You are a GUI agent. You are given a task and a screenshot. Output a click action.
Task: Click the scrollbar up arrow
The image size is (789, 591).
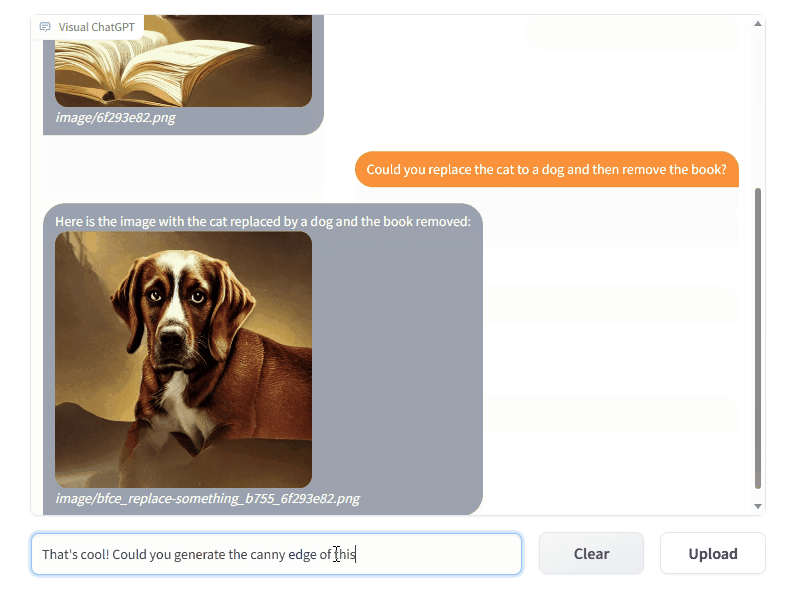point(758,24)
